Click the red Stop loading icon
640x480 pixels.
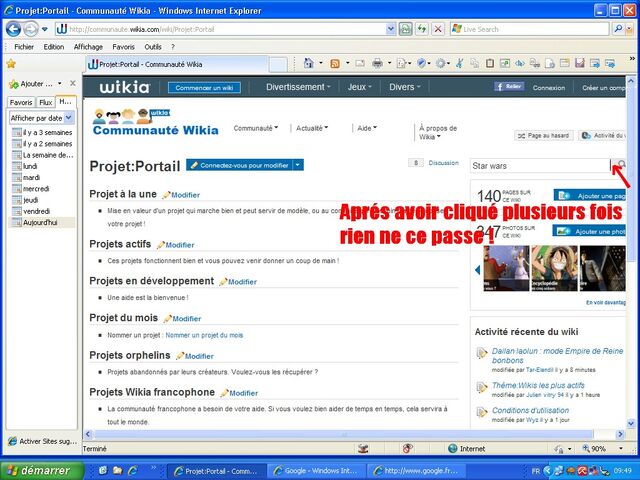tap(438, 29)
